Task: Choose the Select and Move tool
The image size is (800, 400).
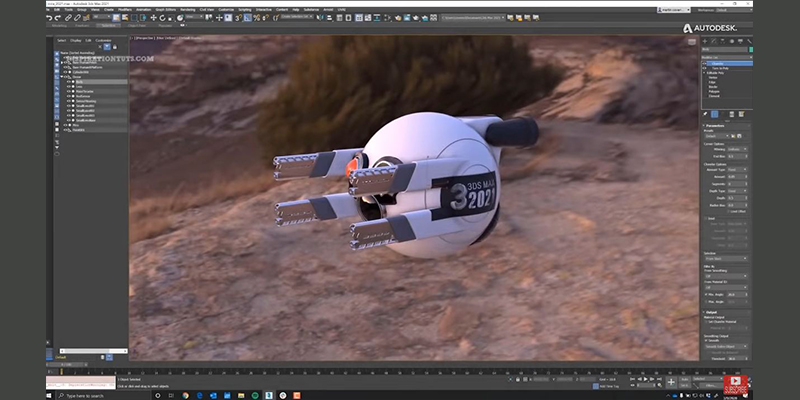Action: [154, 18]
